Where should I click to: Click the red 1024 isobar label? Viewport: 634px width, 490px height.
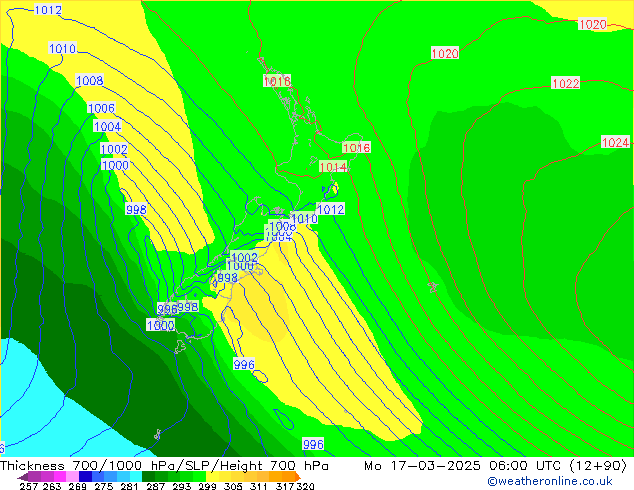(615, 142)
